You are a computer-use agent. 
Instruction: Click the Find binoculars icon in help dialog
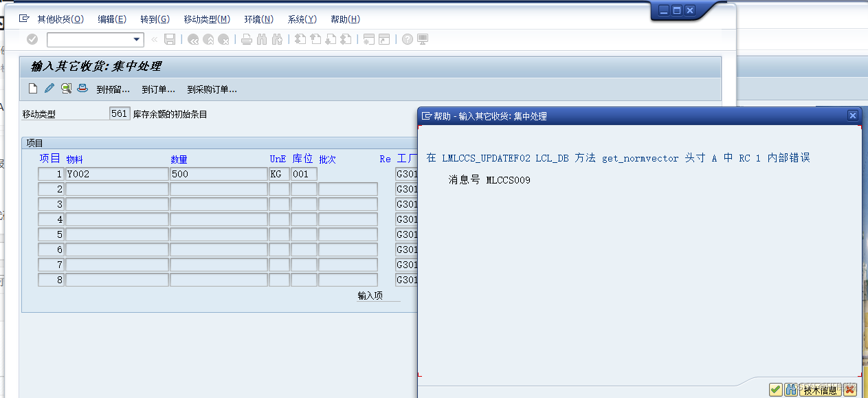click(792, 389)
